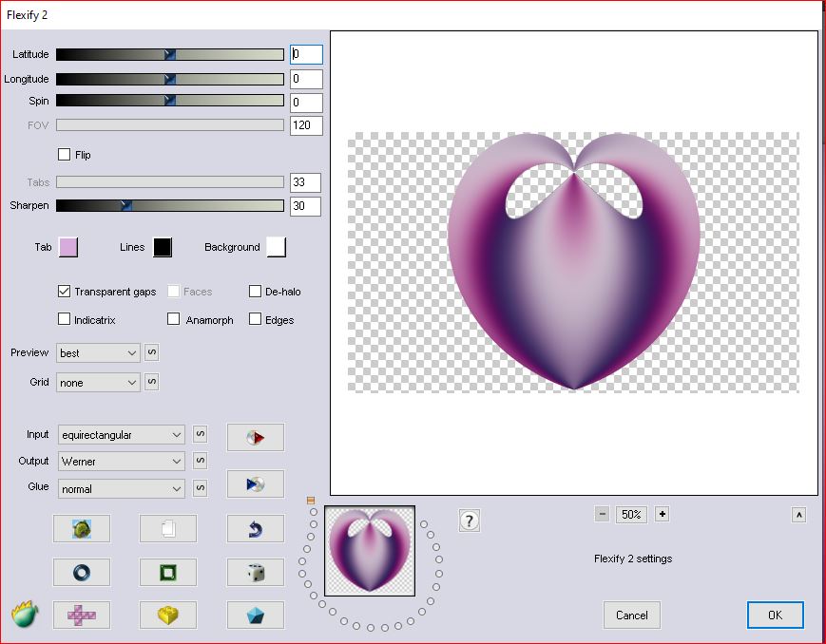
Task: Click the S button next to Input
Action: 201,434
